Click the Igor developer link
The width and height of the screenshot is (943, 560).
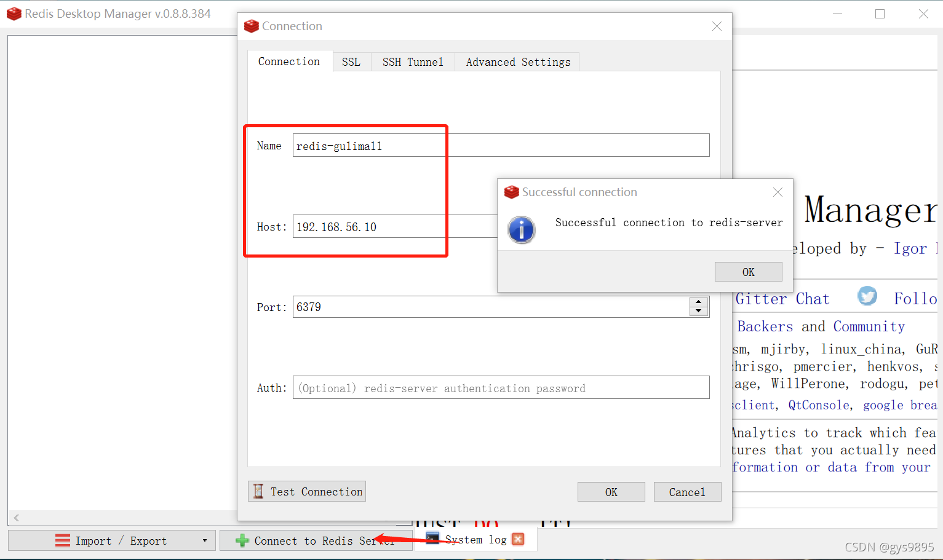[910, 248]
